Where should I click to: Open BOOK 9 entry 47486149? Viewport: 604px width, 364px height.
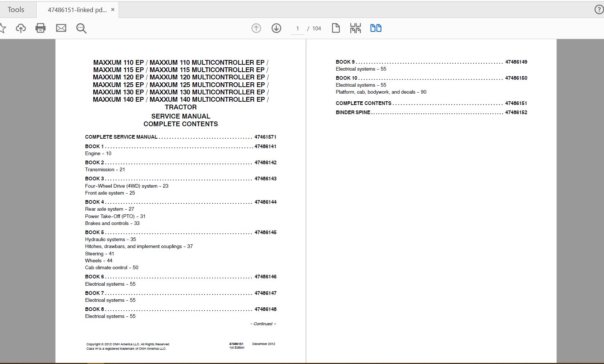tap(432, 62)
